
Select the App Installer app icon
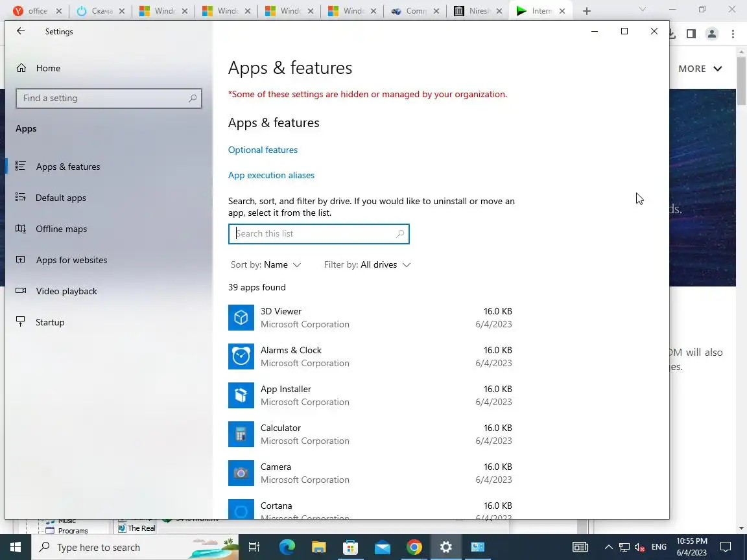(x=241, y=395)
